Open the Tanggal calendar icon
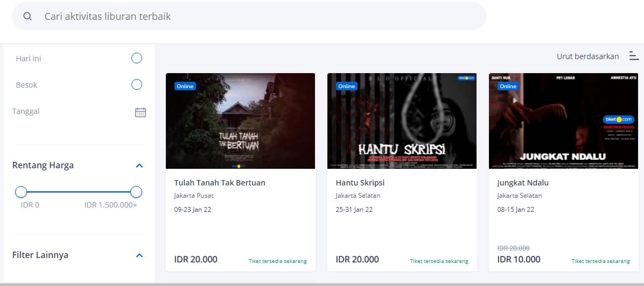The image size is (644, 286). (x=141, y=112)
